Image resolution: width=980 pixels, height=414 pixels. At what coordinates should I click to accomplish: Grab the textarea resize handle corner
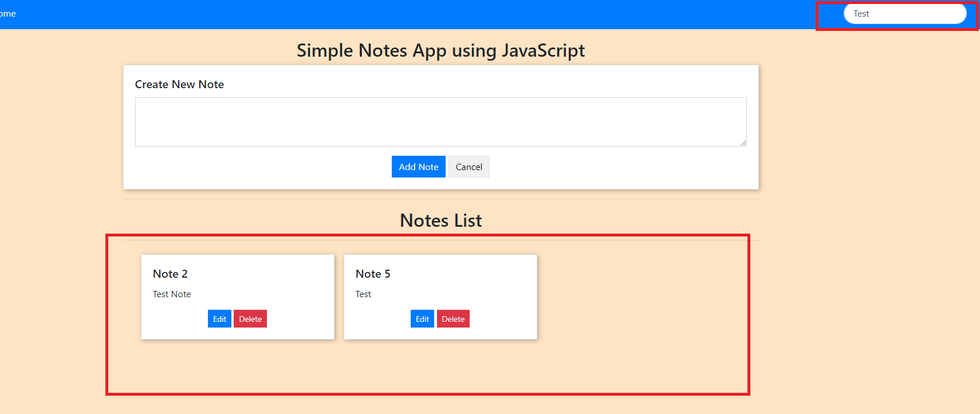(743, 143)
